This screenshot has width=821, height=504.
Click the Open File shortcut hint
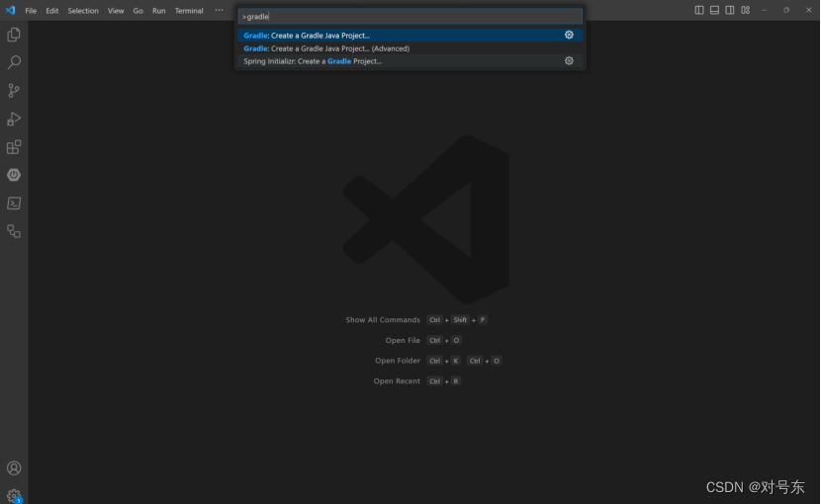tap(423, 340)
